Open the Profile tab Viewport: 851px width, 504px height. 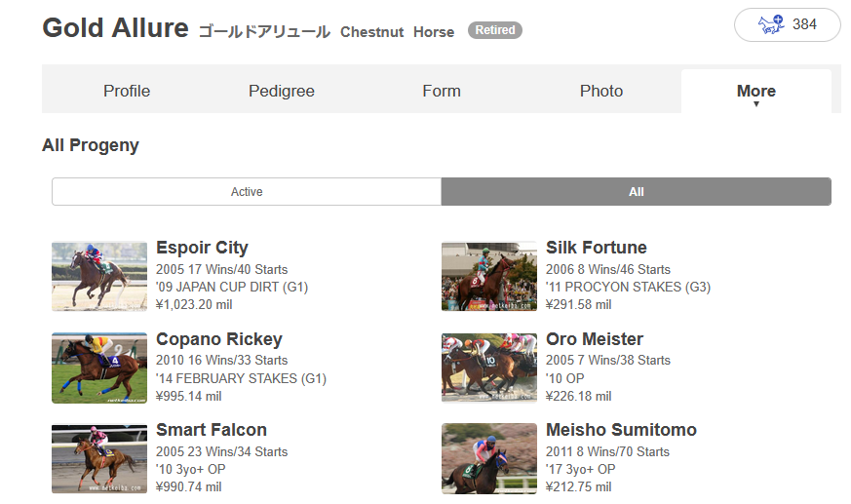(127, 91)
